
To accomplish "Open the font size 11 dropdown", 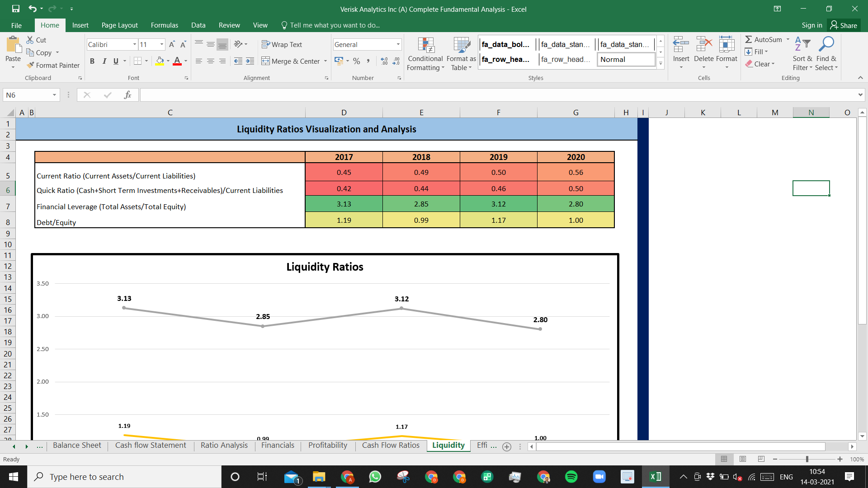I will point(161,44).
